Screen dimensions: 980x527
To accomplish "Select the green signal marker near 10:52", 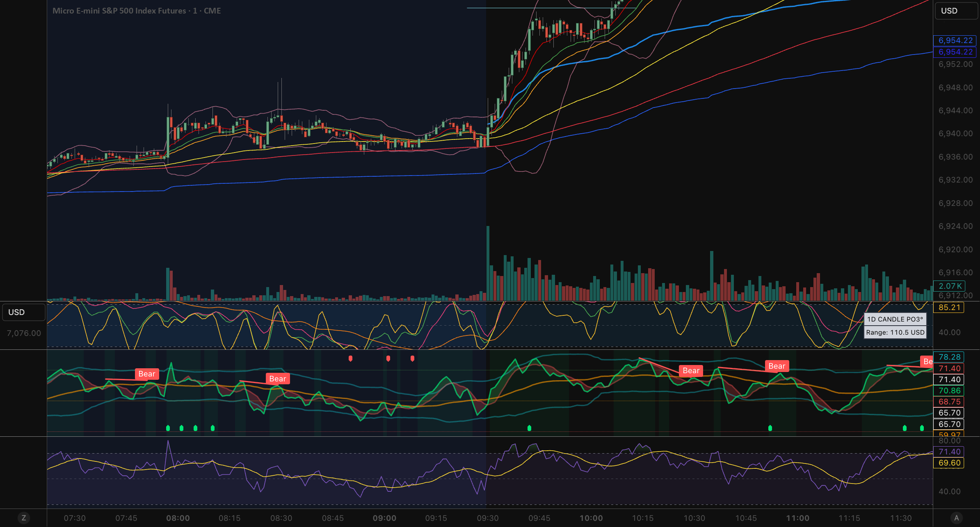I will [x=770, y=428].
